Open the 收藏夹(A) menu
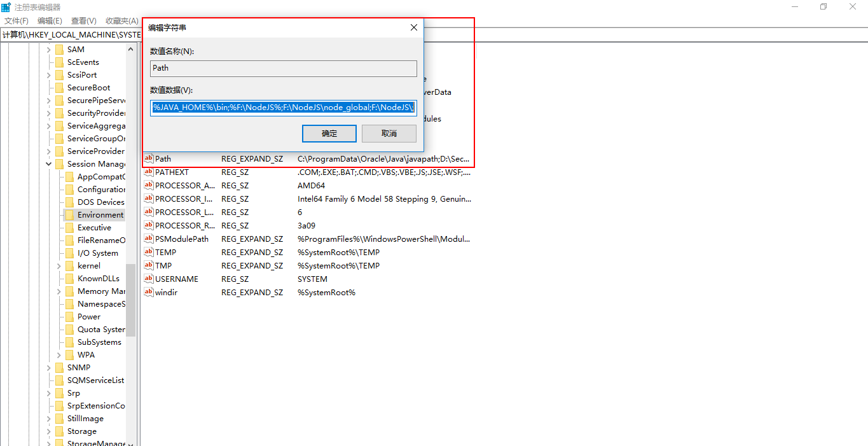 coord(121,21)
